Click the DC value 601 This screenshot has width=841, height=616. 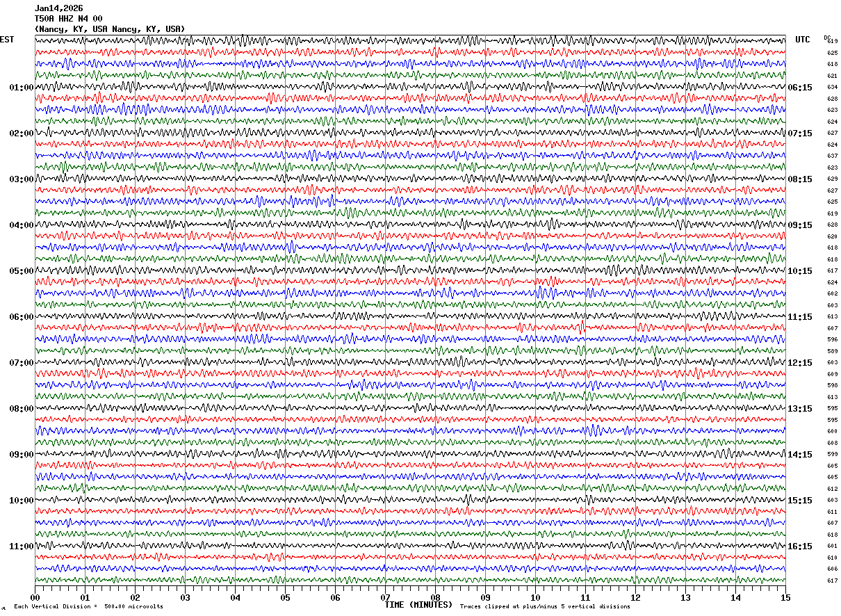tap(832, 546)
